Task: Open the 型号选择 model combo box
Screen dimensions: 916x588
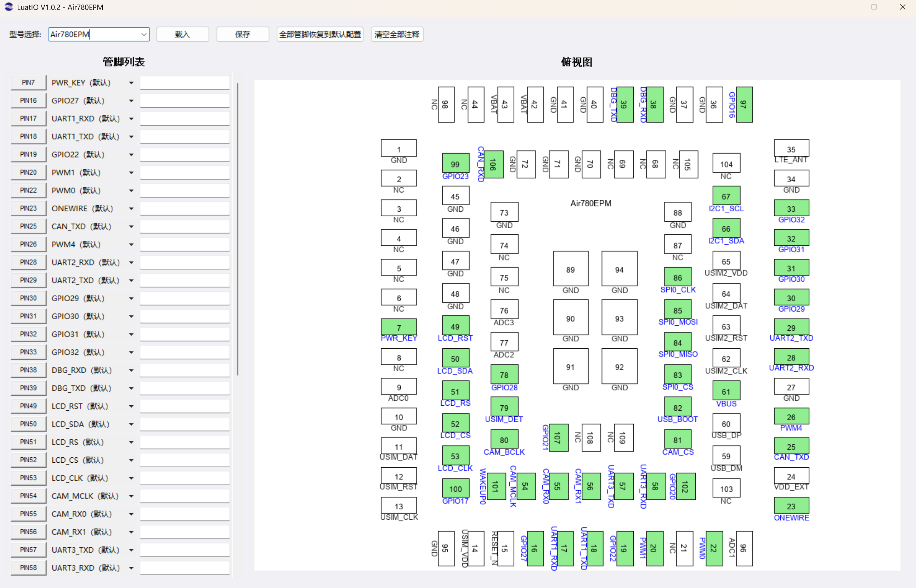Action: (98, 34)
